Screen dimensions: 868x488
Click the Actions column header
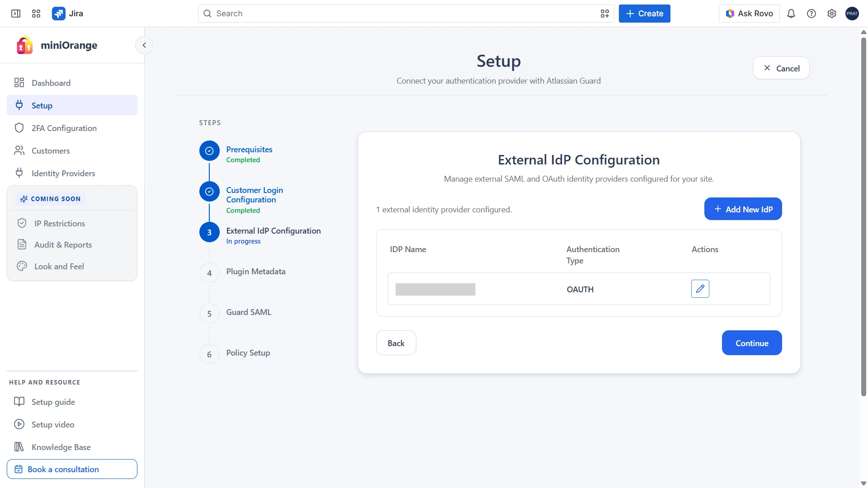point(705,249)
